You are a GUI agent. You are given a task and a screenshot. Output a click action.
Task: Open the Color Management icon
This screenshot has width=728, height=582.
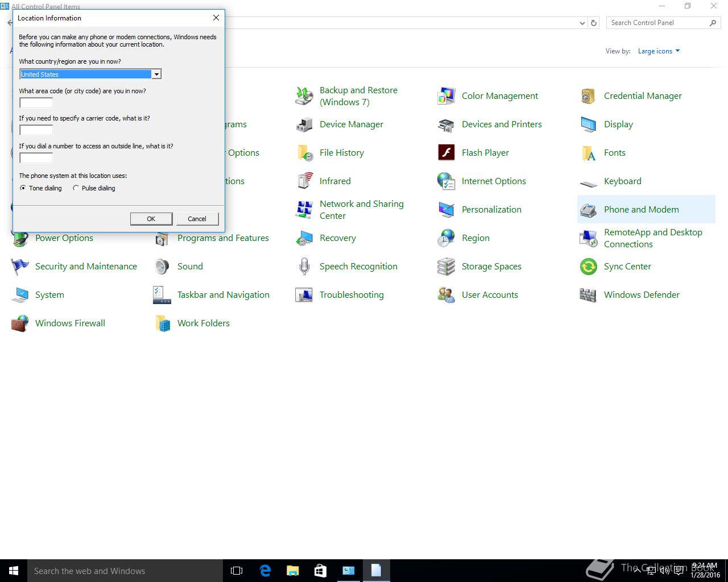[446, 96]
